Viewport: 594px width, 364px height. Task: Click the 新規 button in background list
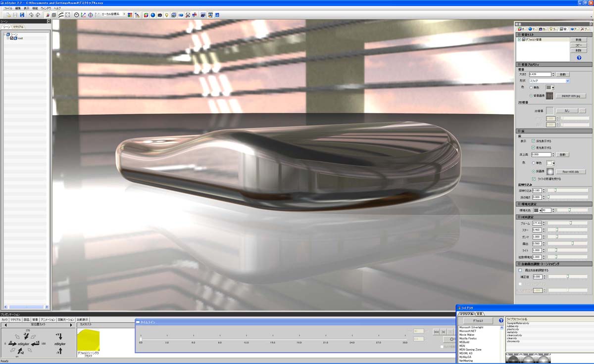click(578, 40)
